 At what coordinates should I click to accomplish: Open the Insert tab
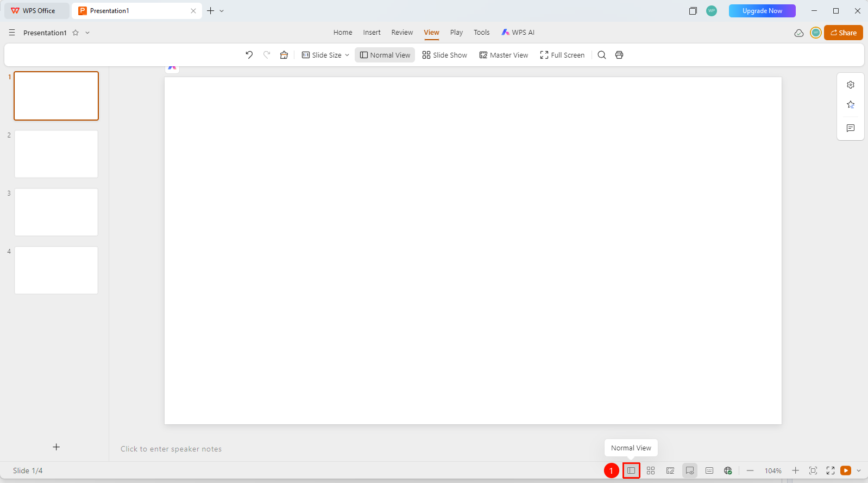[372, 33]
